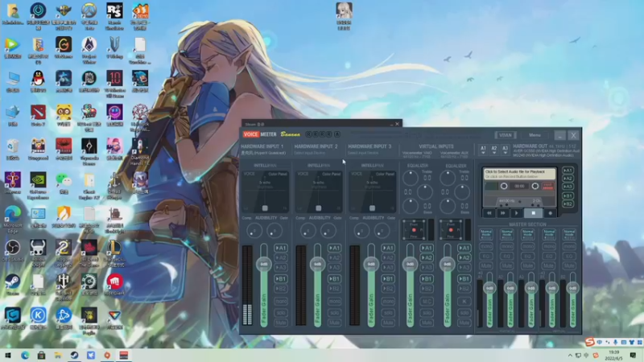
Task: Select device for Hardware Input 2
Action: (x=310, y=153)
